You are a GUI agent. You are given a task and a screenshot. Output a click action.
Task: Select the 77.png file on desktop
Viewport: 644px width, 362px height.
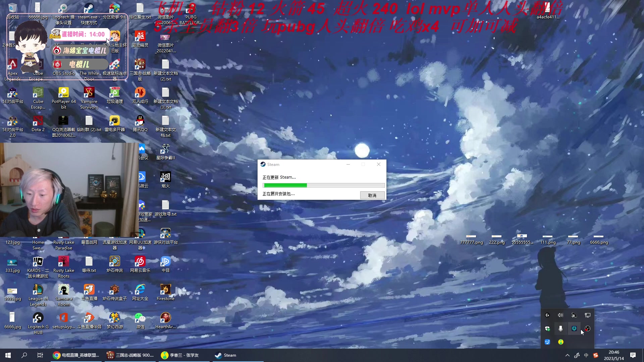573,239
